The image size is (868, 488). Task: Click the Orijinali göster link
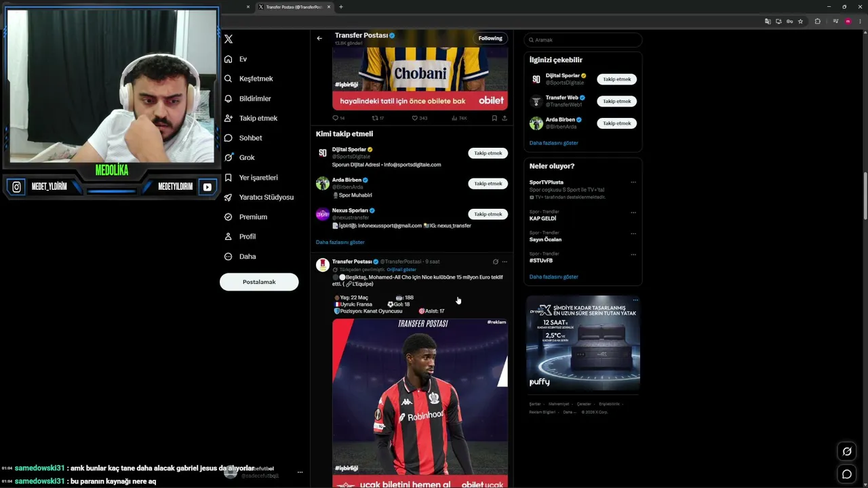(x=401, y=270)
